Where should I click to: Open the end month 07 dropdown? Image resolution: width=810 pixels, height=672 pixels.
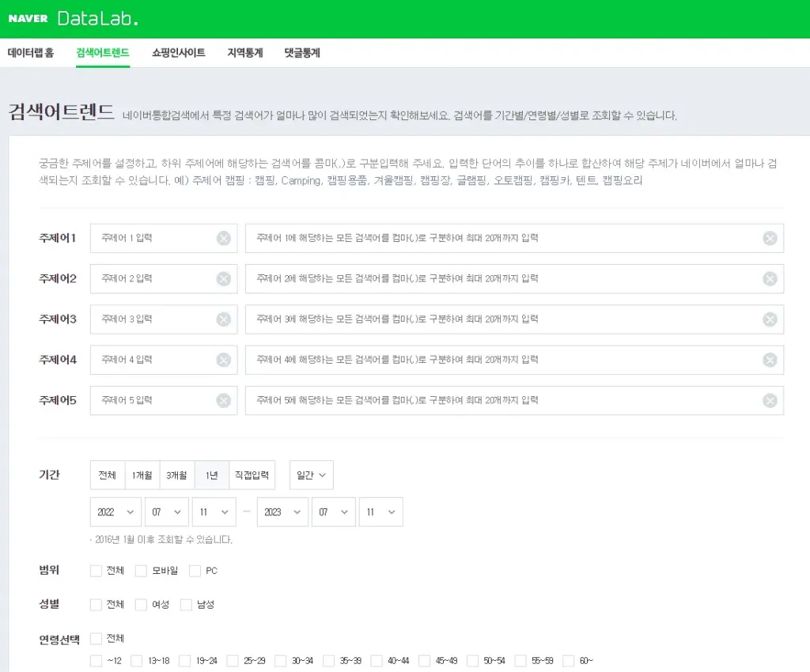[334, 512]
